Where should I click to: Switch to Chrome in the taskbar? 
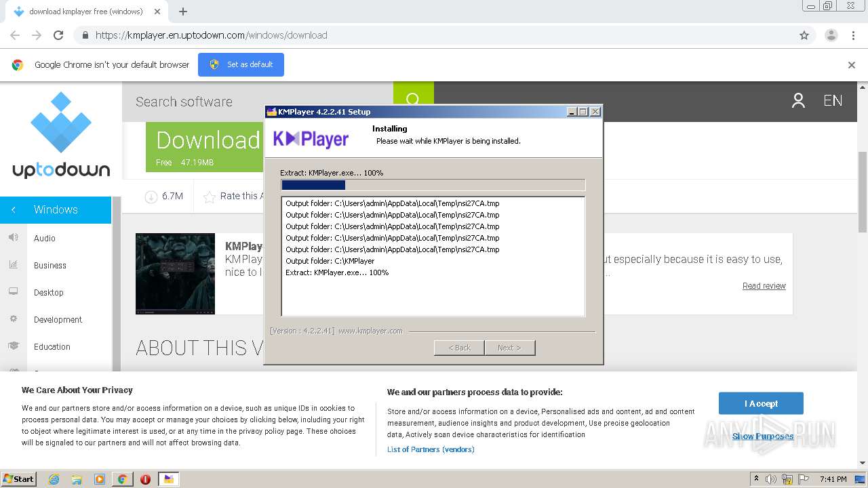(x=123, y=479)
